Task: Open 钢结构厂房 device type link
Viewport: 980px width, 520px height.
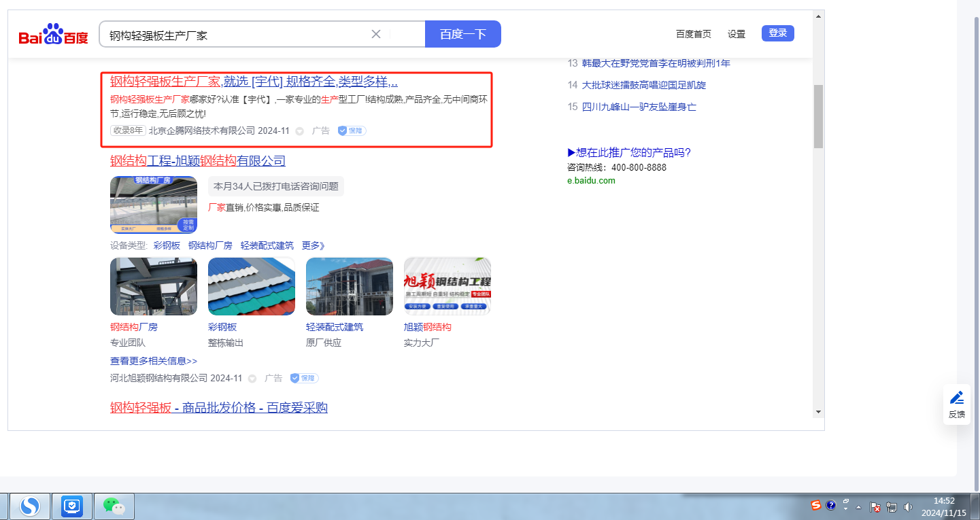Action: click(210, 245)
